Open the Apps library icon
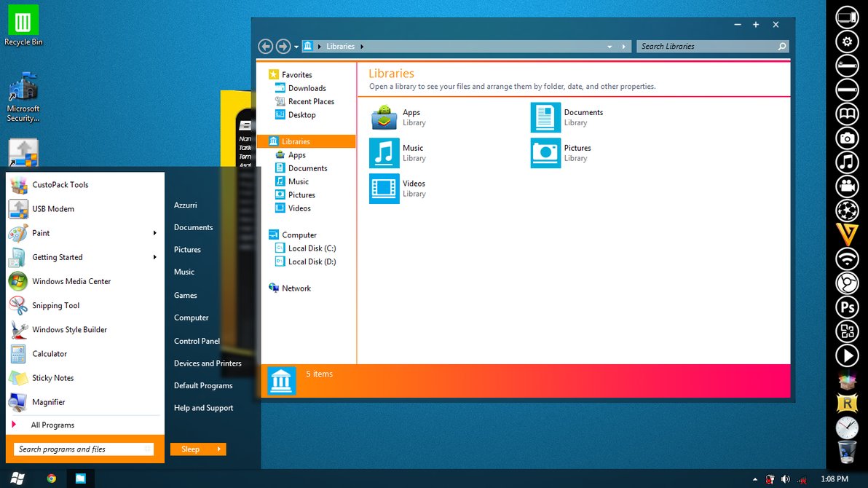 click(x=384, y=117)
